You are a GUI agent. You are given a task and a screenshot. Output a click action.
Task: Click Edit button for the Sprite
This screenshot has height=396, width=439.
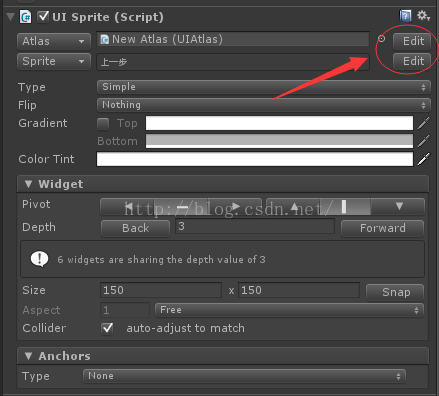pyautogui.click(x=412, y=61)
